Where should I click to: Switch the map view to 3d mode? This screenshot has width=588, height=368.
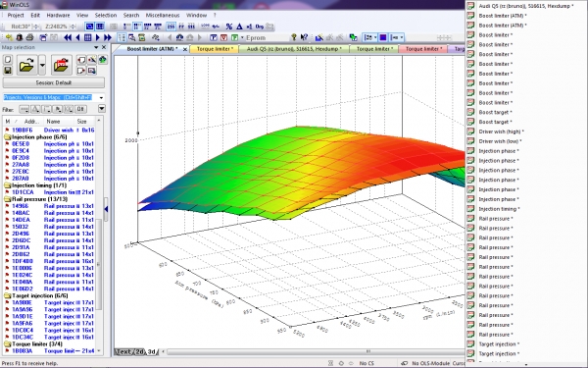152,352
